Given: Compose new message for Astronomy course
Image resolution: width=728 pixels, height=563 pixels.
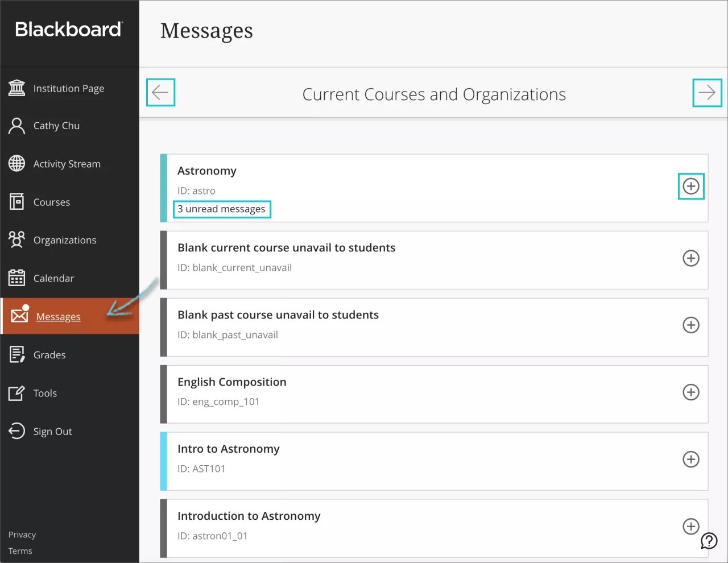Looking at the screenshot, I should pyautogui.click(x=691, y=186).
